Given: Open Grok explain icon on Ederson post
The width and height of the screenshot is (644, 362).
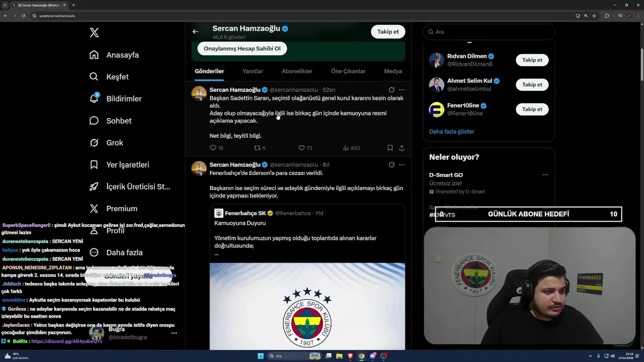Looking at the screenshot, I should click(x=391, y=165).
